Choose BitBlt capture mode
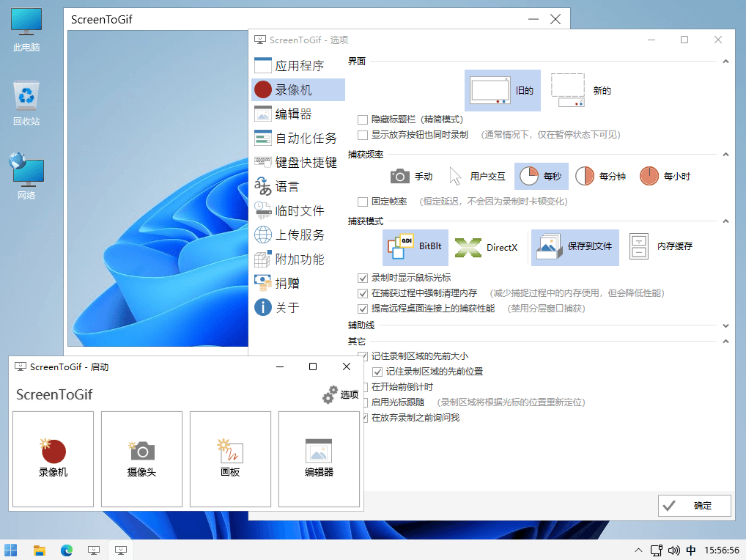This screenshot has height=560, width=746. (416, 246)
